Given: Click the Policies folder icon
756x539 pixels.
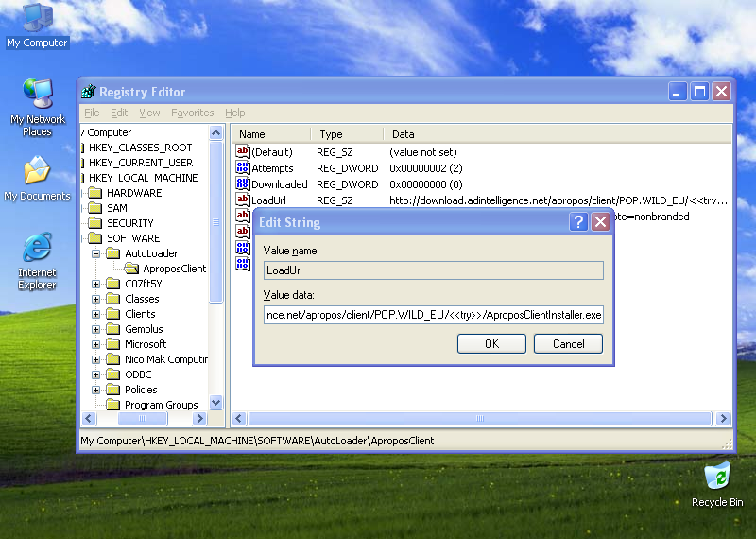Looking at the screenshot, I should [x=112, y=390].
